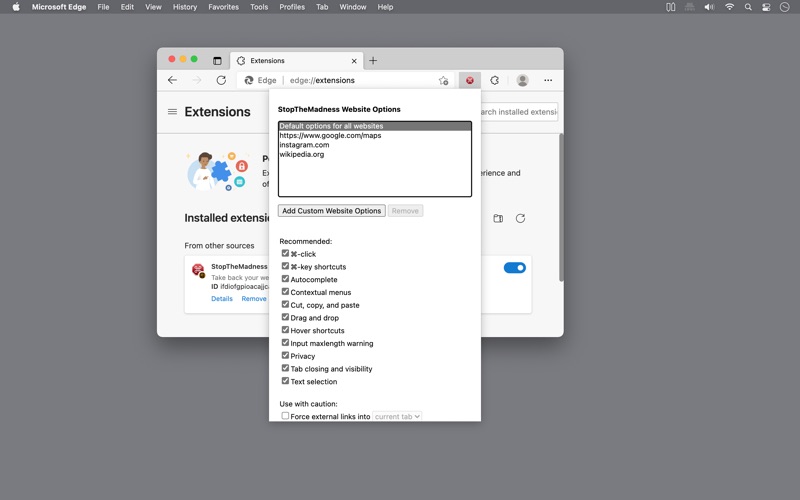
Task: Open the History menu
Action: [x=185, y=7]
